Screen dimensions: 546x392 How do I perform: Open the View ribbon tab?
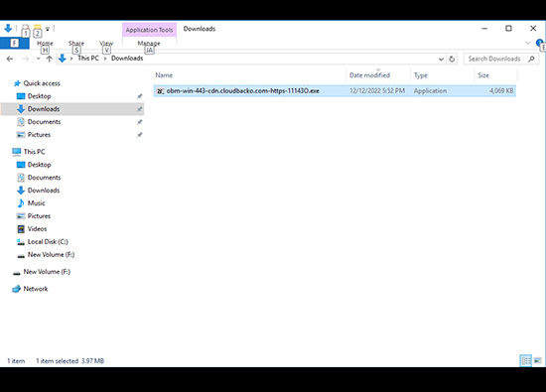pyautogui.click(x=106, y=43)
